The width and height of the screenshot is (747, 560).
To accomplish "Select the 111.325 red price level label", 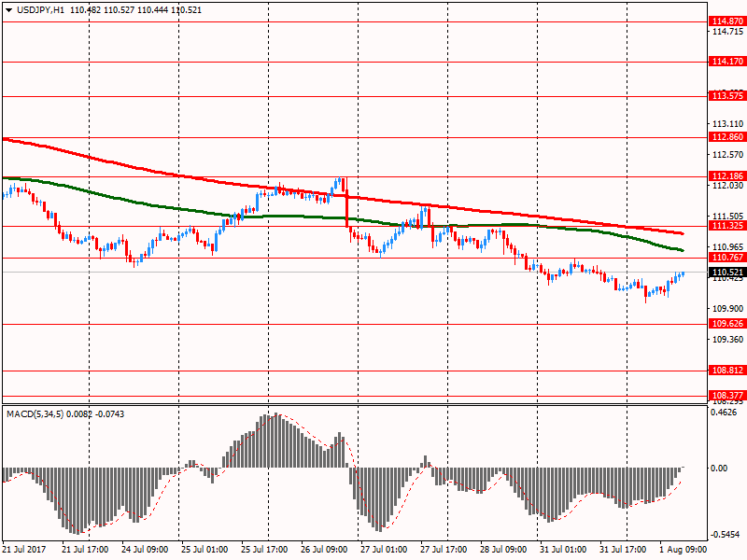I will 727,226.
